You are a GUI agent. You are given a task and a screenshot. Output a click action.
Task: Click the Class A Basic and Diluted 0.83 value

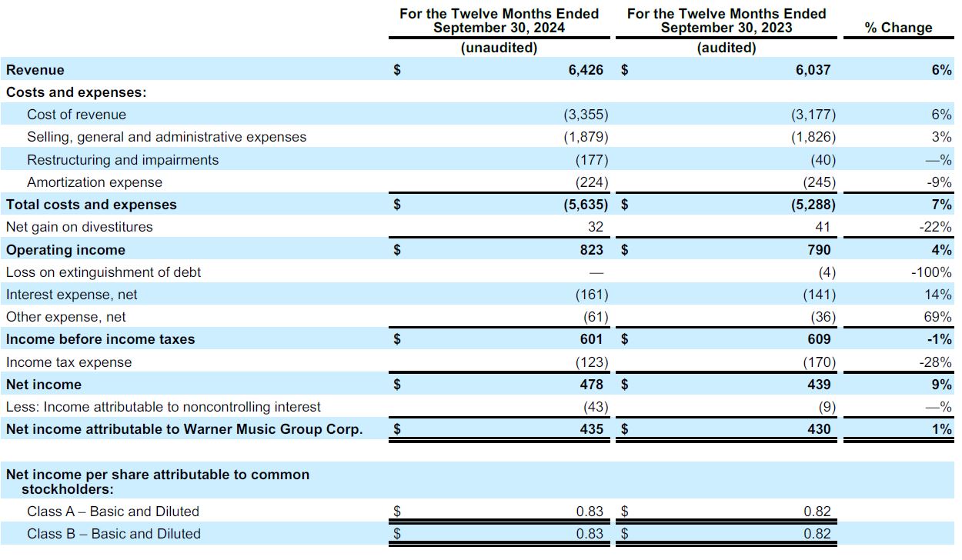(590, 511)
